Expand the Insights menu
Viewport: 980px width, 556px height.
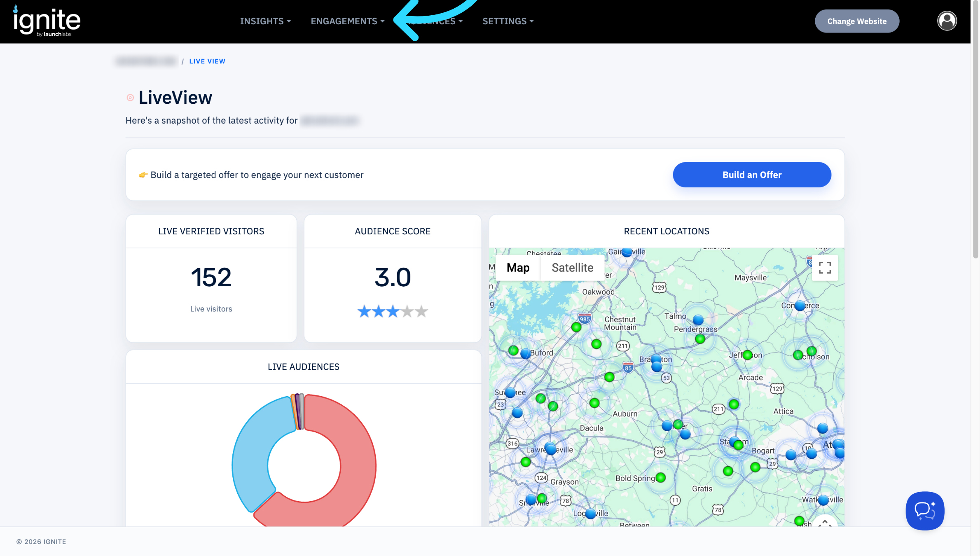tap(266, 21)
